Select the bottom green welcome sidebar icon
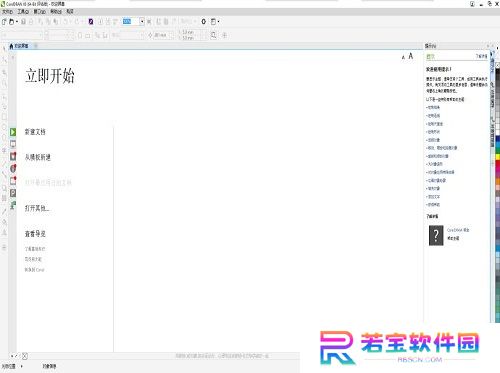Viewport: 500px width, 373px height. click(x=13, y=205)
